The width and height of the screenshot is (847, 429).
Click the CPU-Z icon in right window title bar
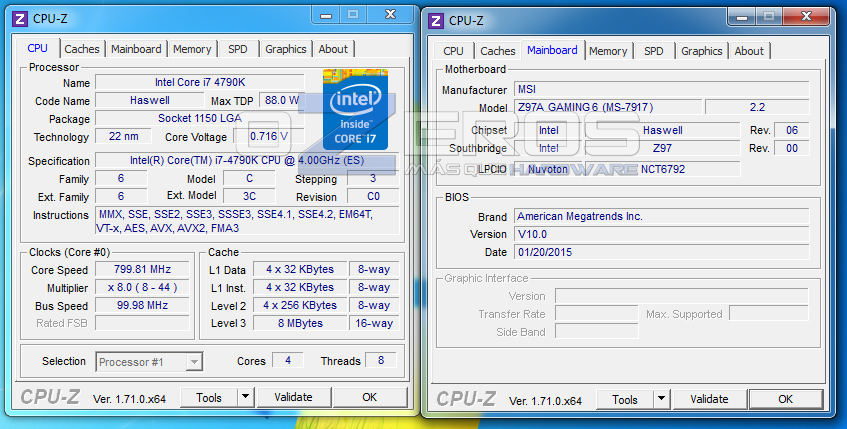(435, 21)
